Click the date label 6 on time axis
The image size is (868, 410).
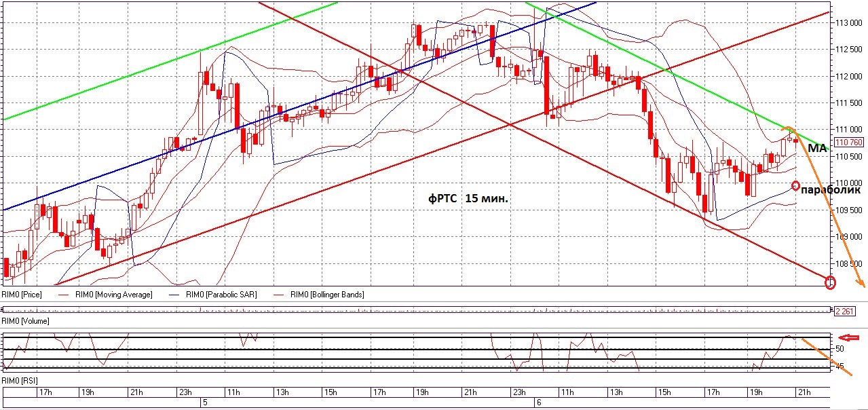point(538,403)
